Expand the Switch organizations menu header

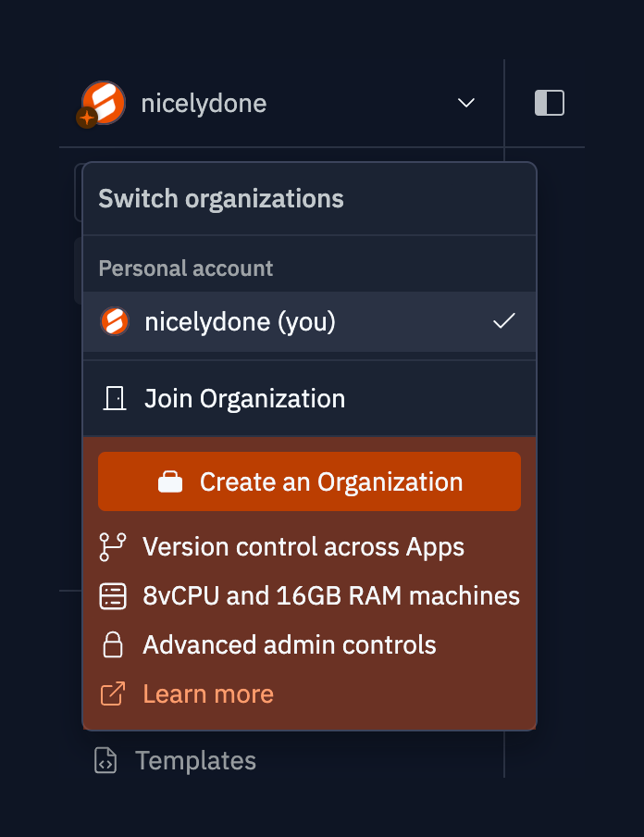pyautogui.click(x=220, y=198)
